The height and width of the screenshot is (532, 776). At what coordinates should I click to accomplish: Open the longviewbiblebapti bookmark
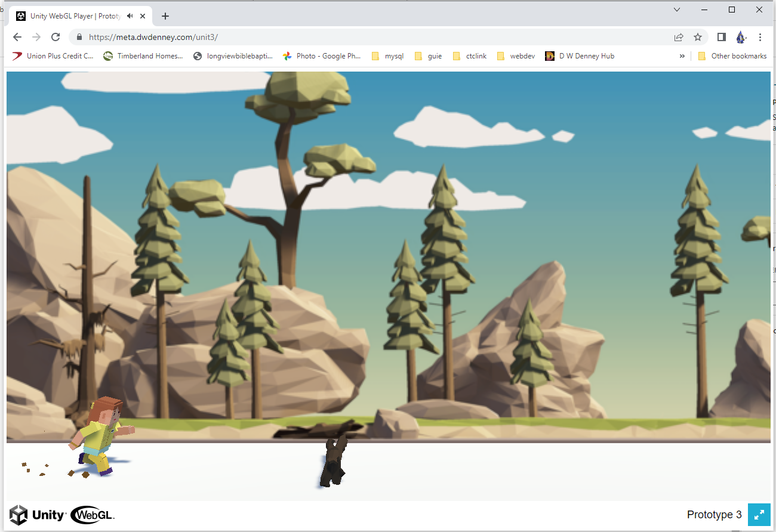(x=233, y=56)
